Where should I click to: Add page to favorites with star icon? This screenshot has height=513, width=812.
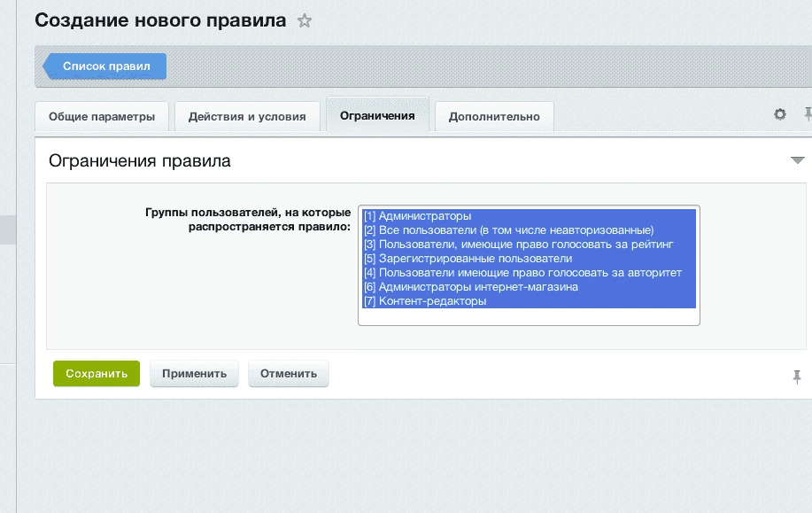tap(305, 20)
